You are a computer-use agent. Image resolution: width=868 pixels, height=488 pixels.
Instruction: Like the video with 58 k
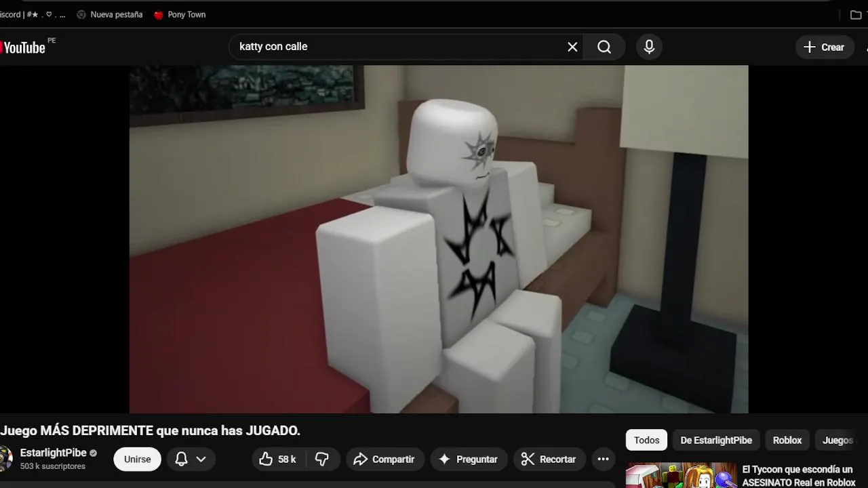[278, 459]
